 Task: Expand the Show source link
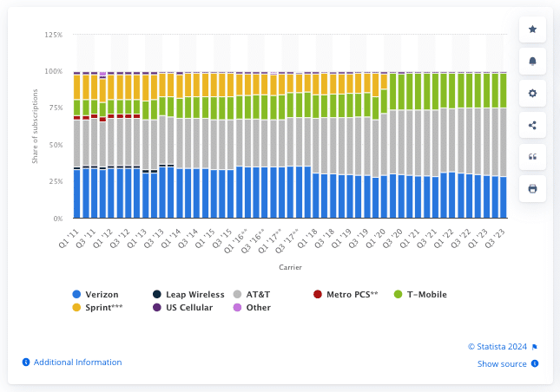coord(502,363)
